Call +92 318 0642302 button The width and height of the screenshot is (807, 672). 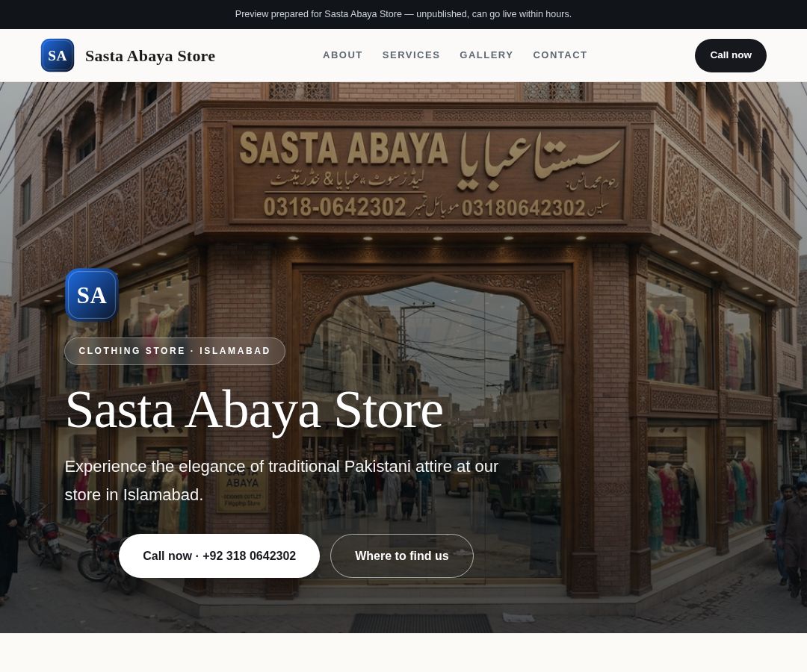click(219, 556)
